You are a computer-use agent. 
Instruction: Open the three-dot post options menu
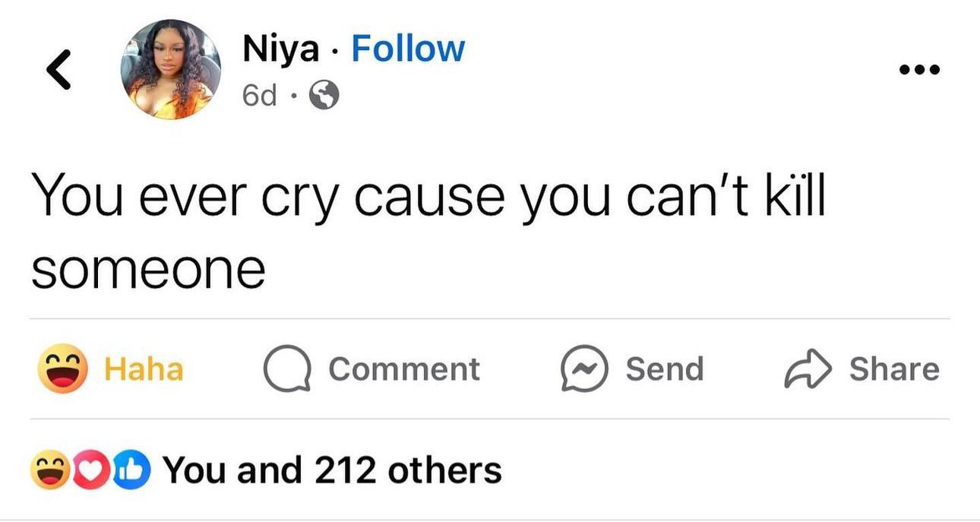coord(918,71)
